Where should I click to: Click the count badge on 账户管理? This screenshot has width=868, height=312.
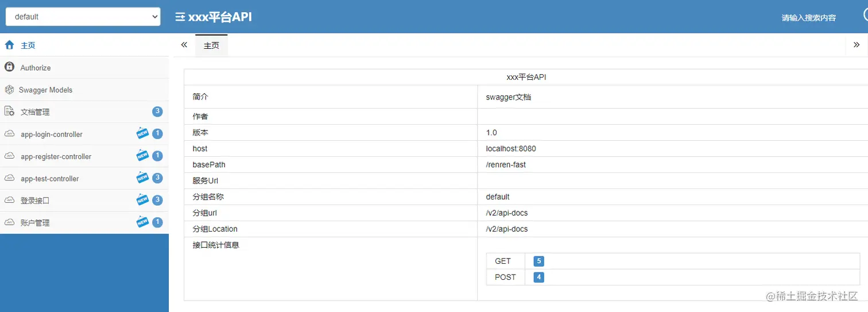[x=157, y=222]
